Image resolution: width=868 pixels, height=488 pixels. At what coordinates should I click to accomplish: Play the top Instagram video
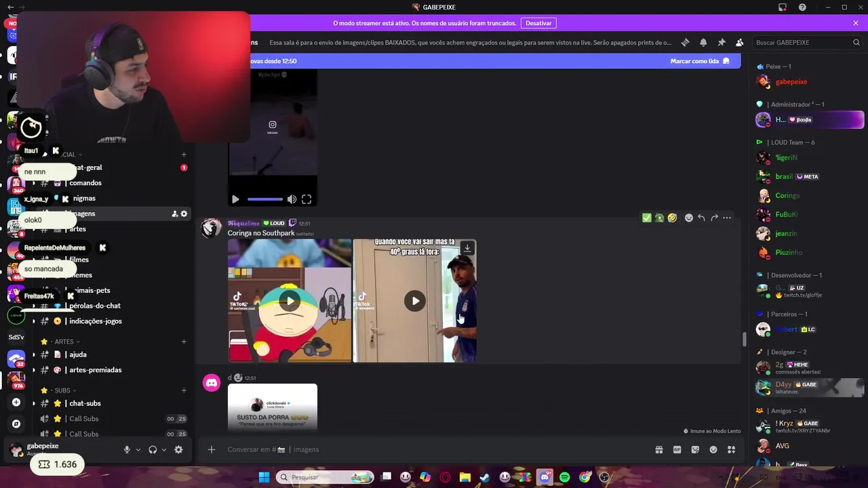235,199
